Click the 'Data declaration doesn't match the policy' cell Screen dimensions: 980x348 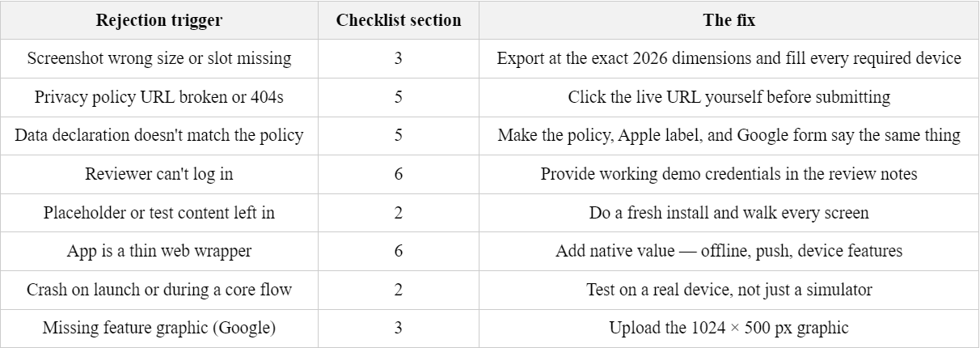pos(159,135)
